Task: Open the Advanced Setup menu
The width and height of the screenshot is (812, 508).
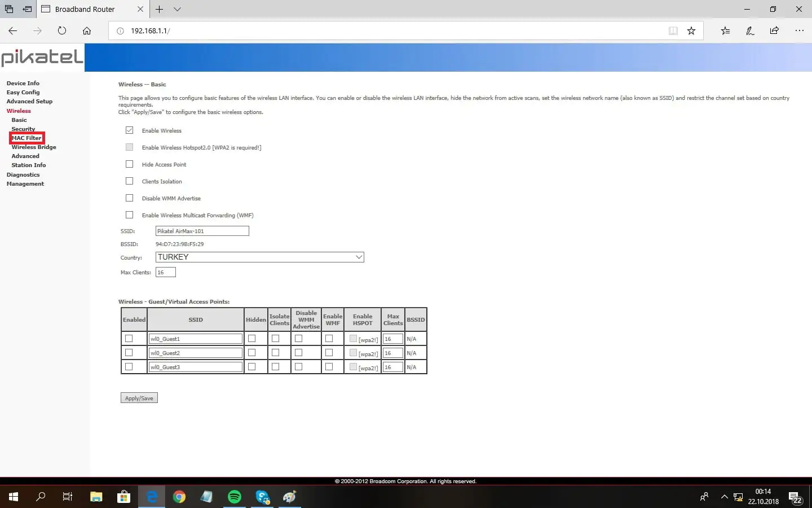Action: click(29, 102)
